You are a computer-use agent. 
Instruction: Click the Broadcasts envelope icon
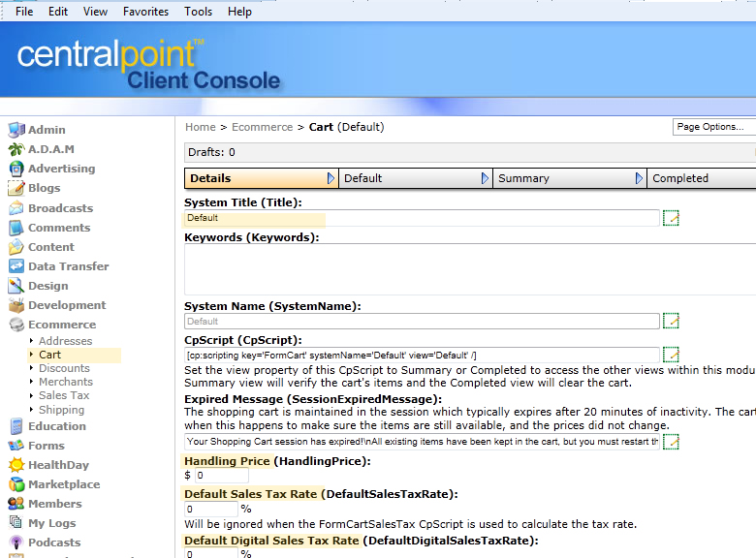[16, 208]
